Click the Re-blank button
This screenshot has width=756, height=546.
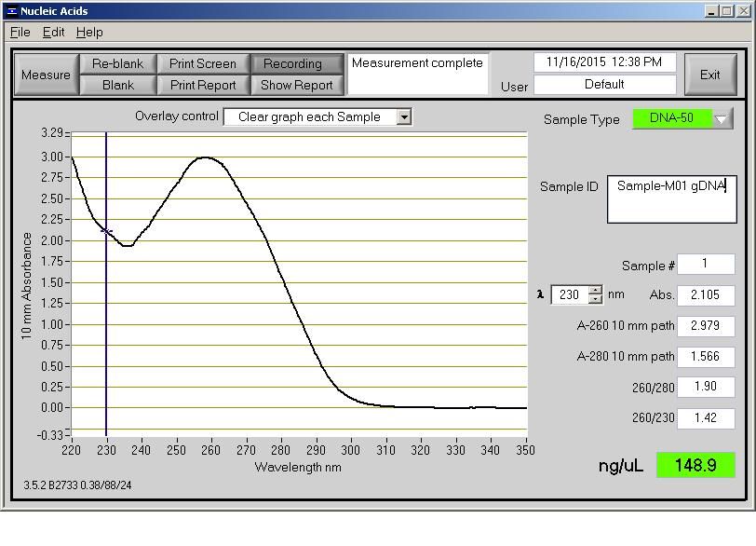coord(117,63)
